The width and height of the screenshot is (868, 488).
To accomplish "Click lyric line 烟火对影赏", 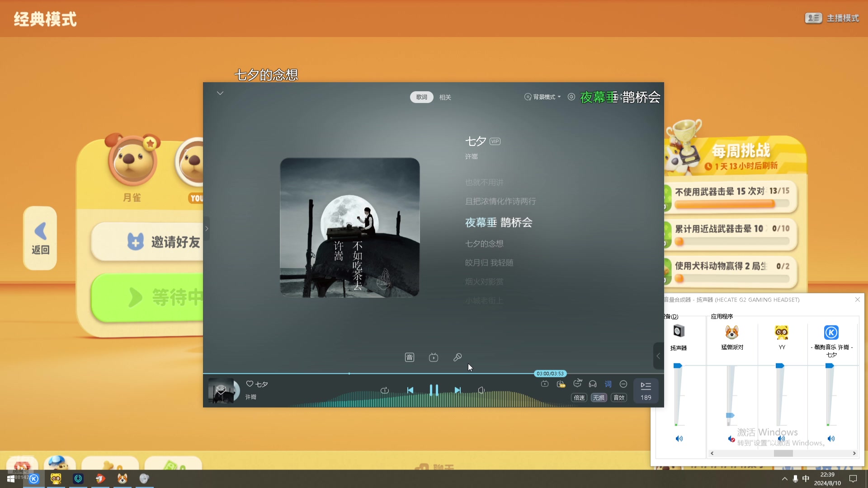I will [484, 282].
